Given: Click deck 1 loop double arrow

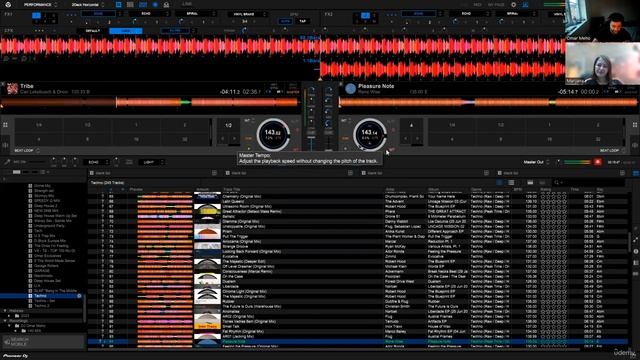Looking at the screenshot, I should point(234,139).
